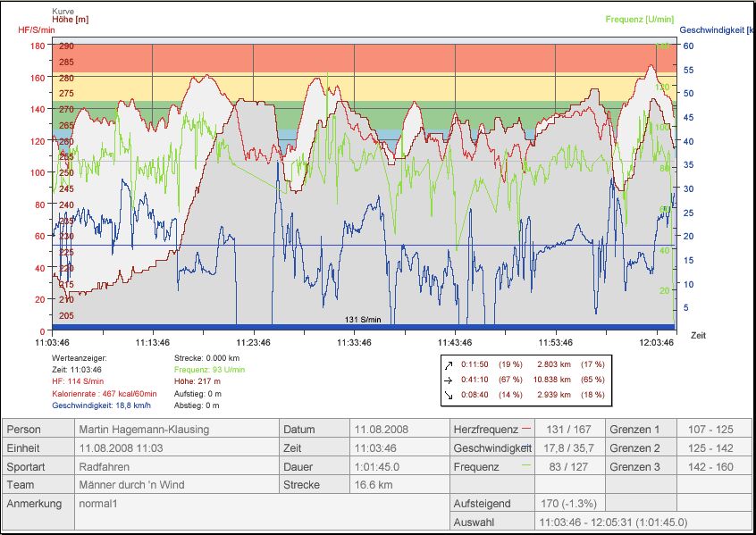Image resolution: width=756 pixels, height=535 pixels.
Task: Click the 11:53:46 time axis marker
Action: [556, 341]
